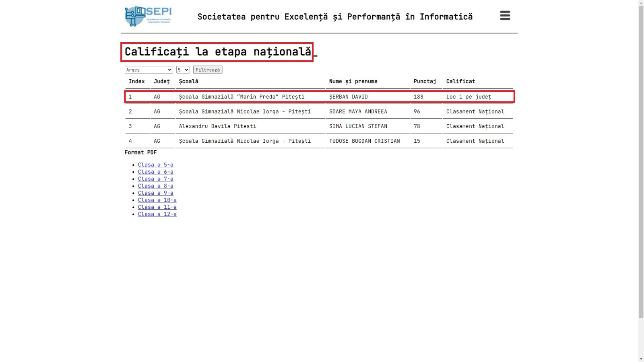
Task: Click the vertical scrollbar thumb
Action: (641, 161)
